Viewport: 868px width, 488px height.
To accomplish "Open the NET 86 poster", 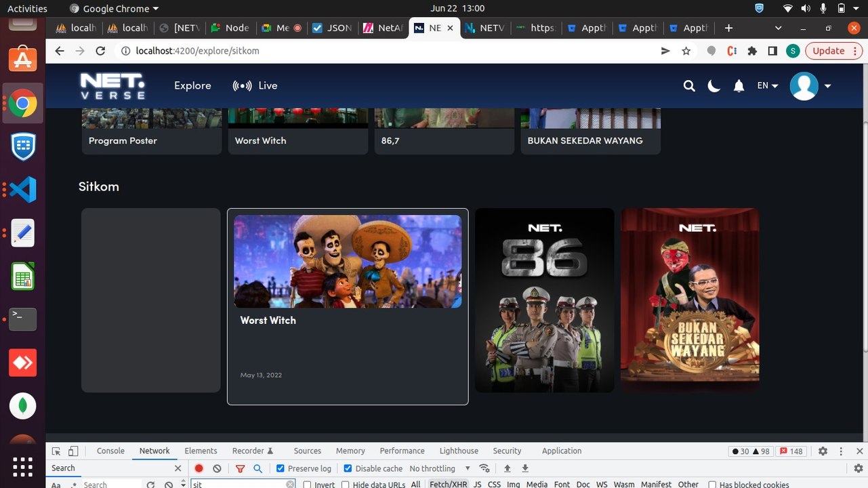I will tap(545, 300).
